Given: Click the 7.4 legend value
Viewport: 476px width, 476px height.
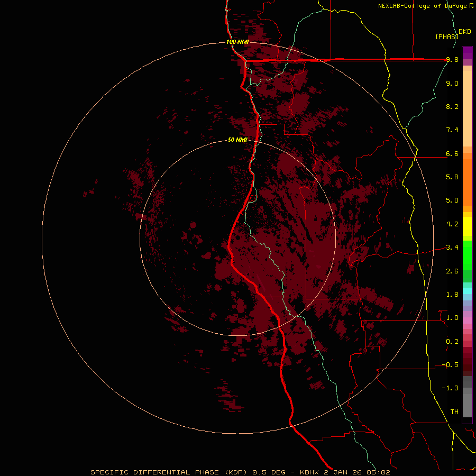Looking at the screenshot, I should (452, 130).
